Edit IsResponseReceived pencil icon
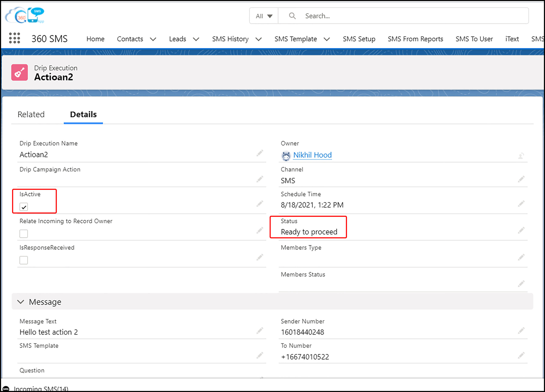 [260, 257]
